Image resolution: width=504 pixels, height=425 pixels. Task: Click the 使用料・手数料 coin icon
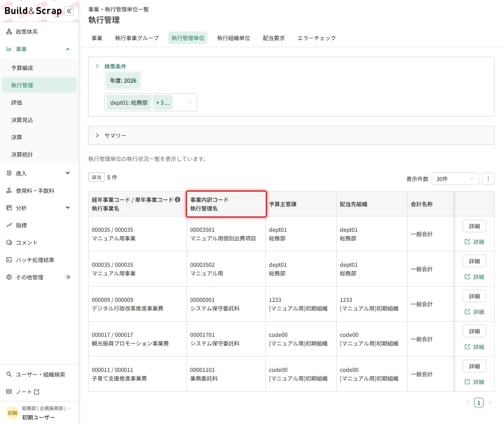point(9,190)
